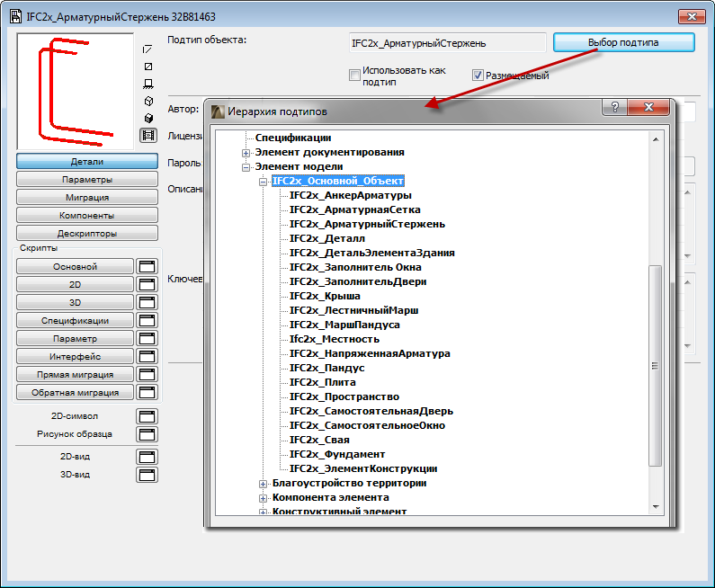Open the 3D script button
715x588 pixels.
click(x=76, y=302)
